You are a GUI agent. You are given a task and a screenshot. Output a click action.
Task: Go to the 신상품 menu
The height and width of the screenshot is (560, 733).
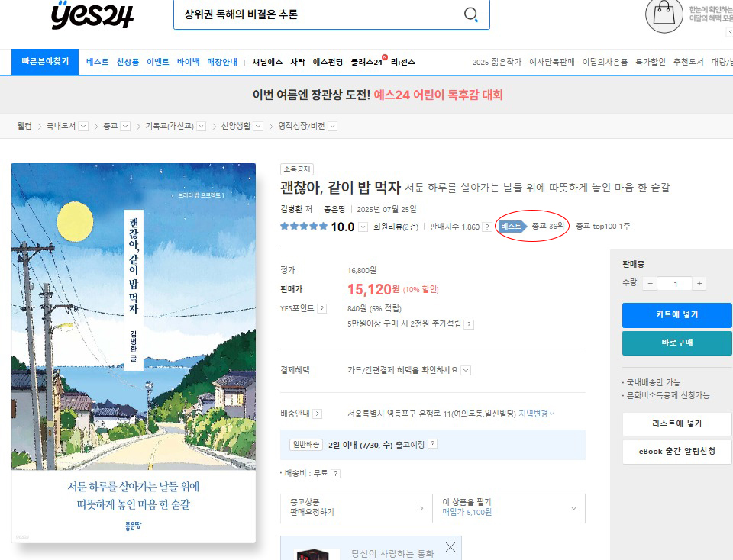click(x=128, y=62)
